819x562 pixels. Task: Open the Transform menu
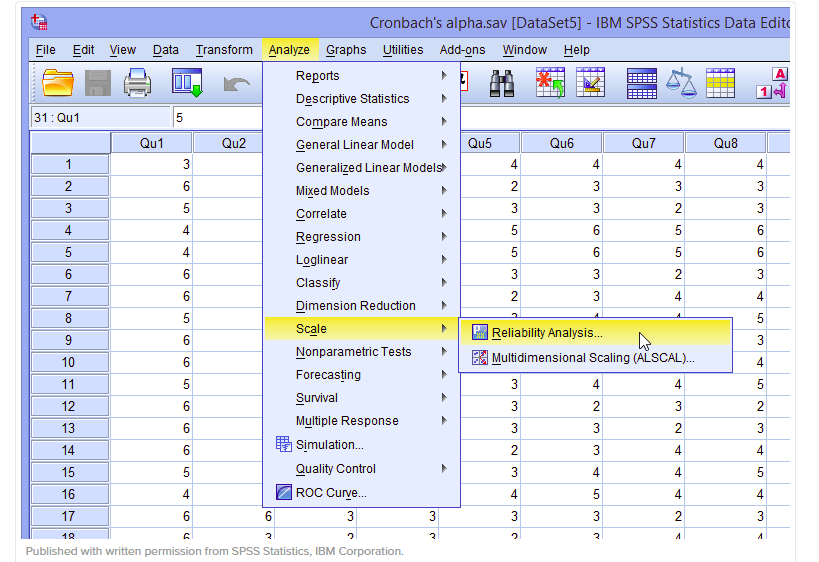point(224,50)
